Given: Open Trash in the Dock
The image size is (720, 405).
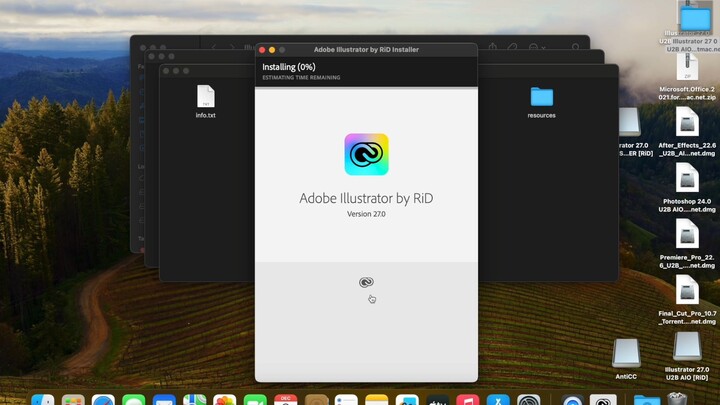Looking at the screenshot, I should pos(677,399).
